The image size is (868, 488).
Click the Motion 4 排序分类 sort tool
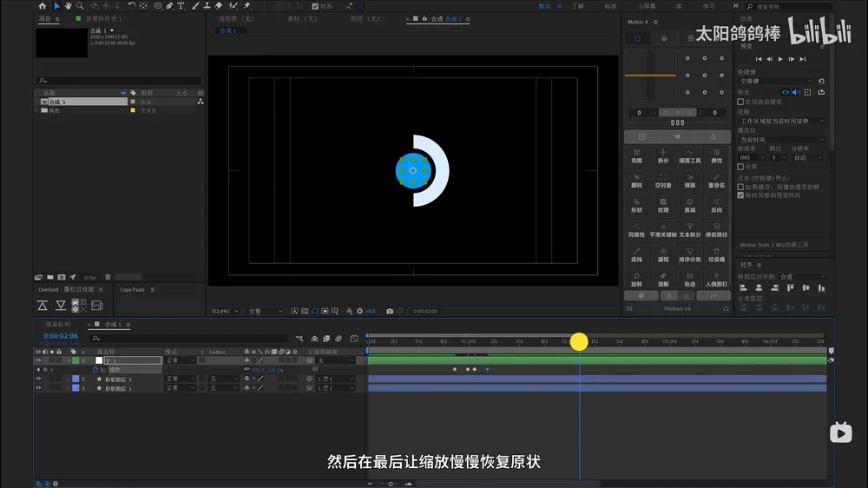click(690, 254)
